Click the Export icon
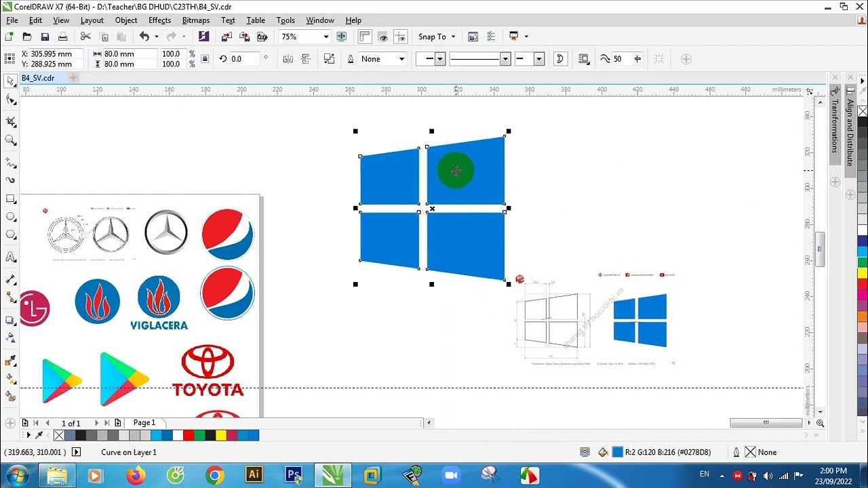Image resolution: width=868 pixels, height=488 pixels. [245, 37]
